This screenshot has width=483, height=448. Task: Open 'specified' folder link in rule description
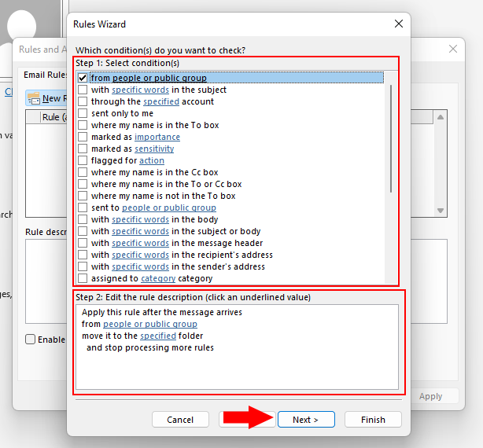coord(157,336)
